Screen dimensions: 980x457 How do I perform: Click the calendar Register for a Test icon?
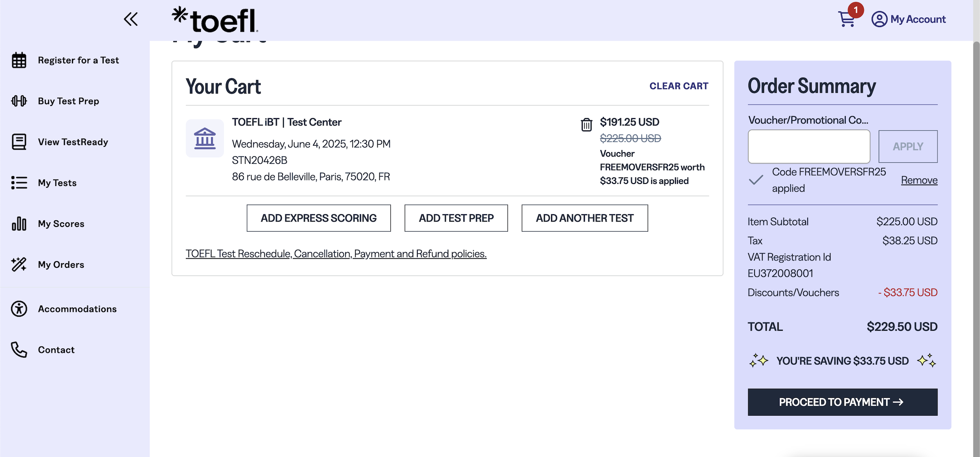19,60
